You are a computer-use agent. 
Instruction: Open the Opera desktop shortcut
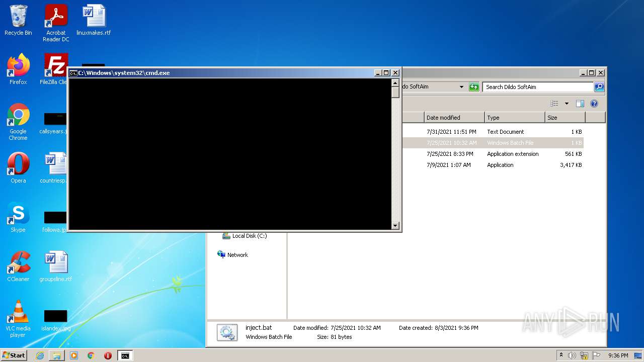(18, 168)
